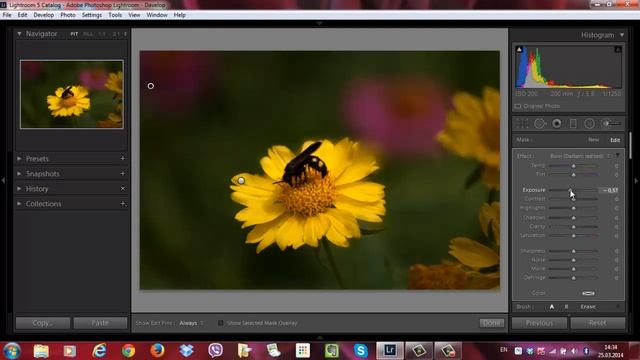Open Windows Start menu
The width and height of the screenshot is (640, 360).
pyautogui.click(x=11, y=351)
